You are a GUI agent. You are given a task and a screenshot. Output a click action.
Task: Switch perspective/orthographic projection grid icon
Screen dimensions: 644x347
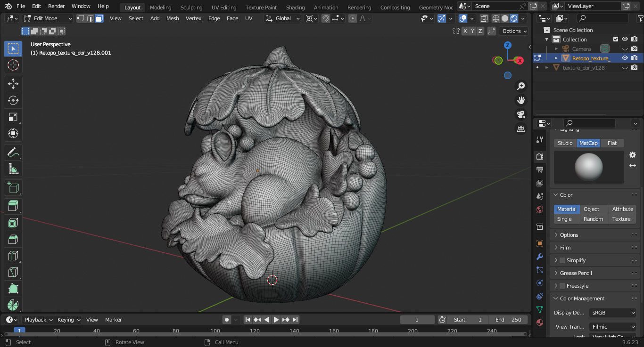coord(521,129)
